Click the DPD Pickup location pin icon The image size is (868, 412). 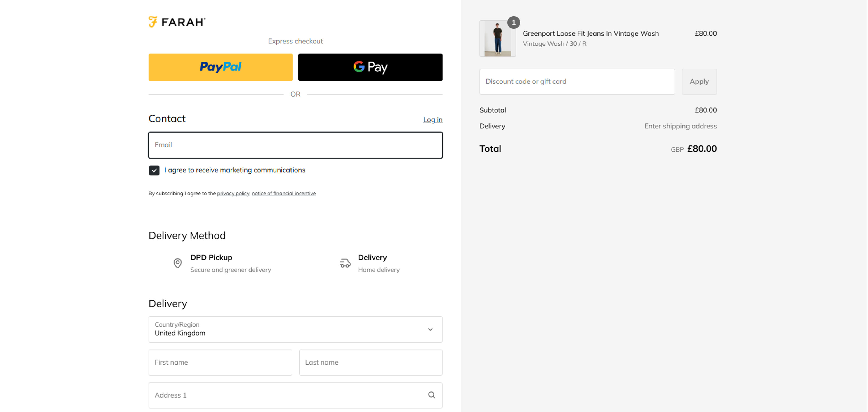pos(178,263)
